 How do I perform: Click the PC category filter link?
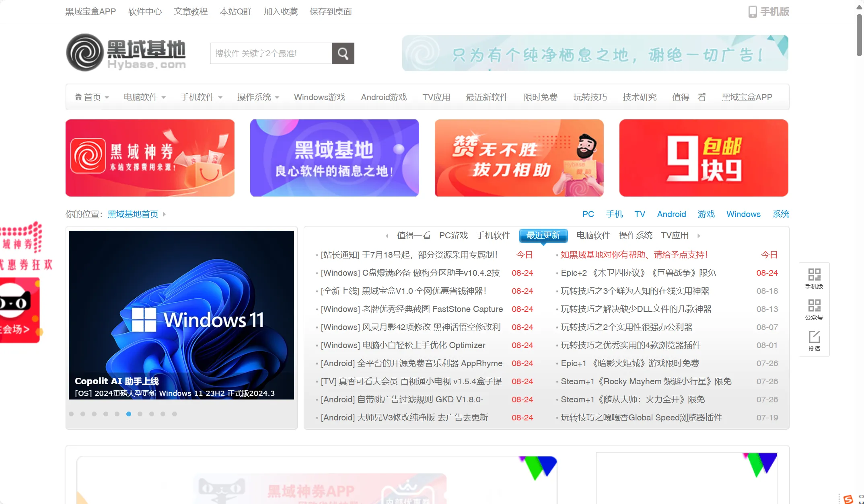[x=588, y=214]
